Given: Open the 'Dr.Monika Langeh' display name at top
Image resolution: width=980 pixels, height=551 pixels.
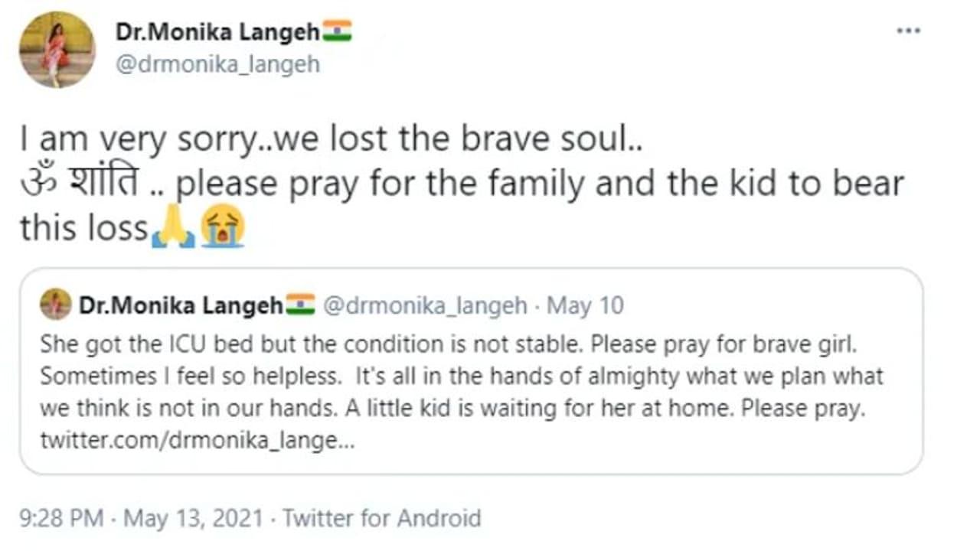Looking at the screenshot, I should [217, 32].
